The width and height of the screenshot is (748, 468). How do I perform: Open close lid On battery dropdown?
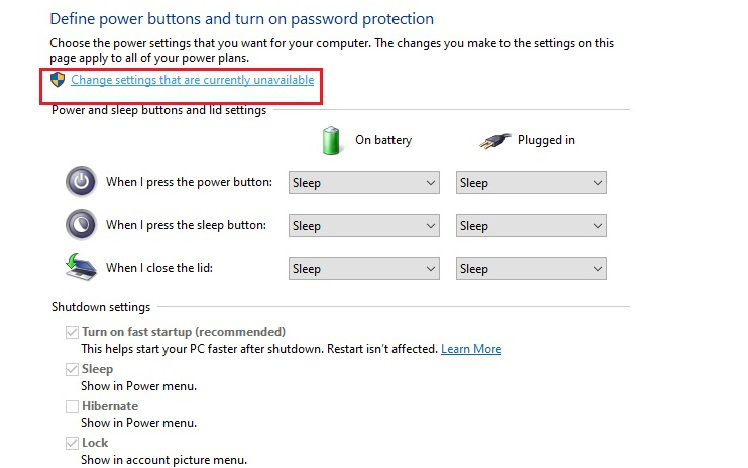(364, 269)
